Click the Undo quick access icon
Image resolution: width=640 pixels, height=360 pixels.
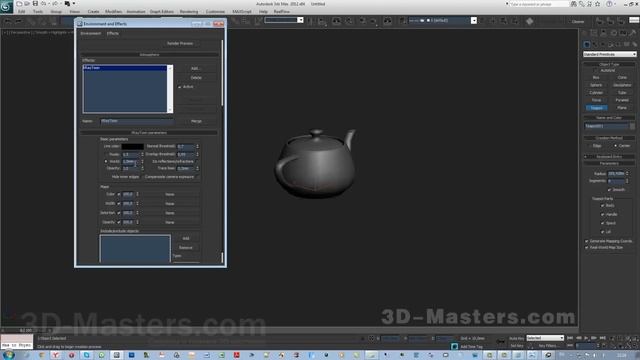click(43, 4)
